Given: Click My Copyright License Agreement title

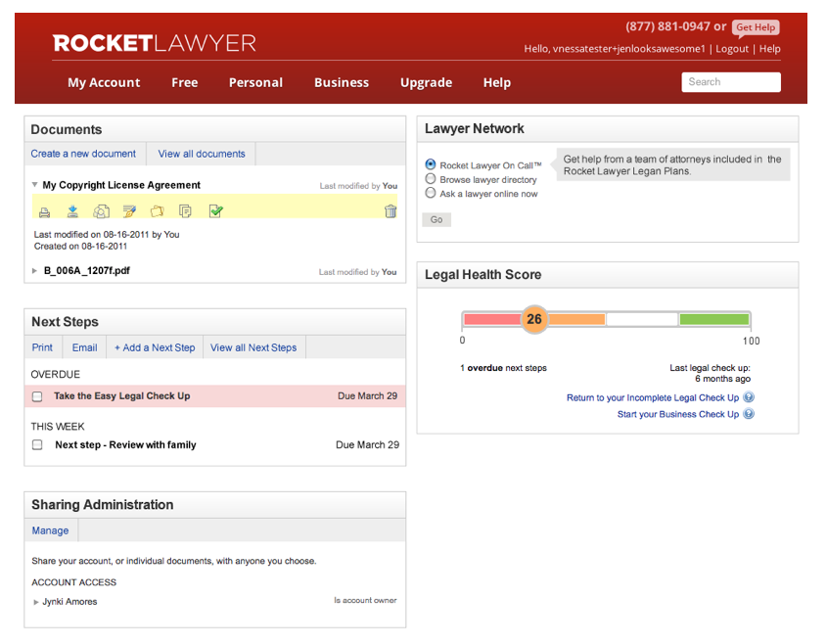Looking at the screenshot, I should [121, 185].
